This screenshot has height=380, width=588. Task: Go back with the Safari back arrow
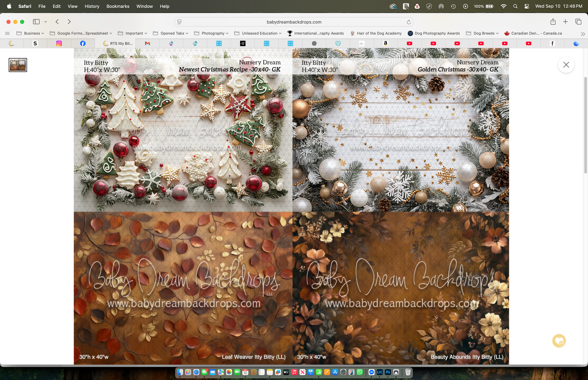[57, 22]
